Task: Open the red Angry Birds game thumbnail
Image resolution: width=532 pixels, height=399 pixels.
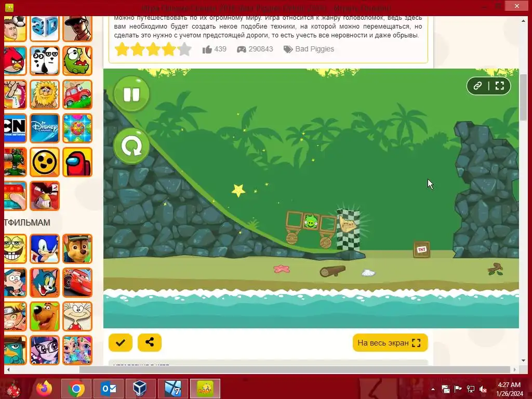Action: tap(15, 61)
